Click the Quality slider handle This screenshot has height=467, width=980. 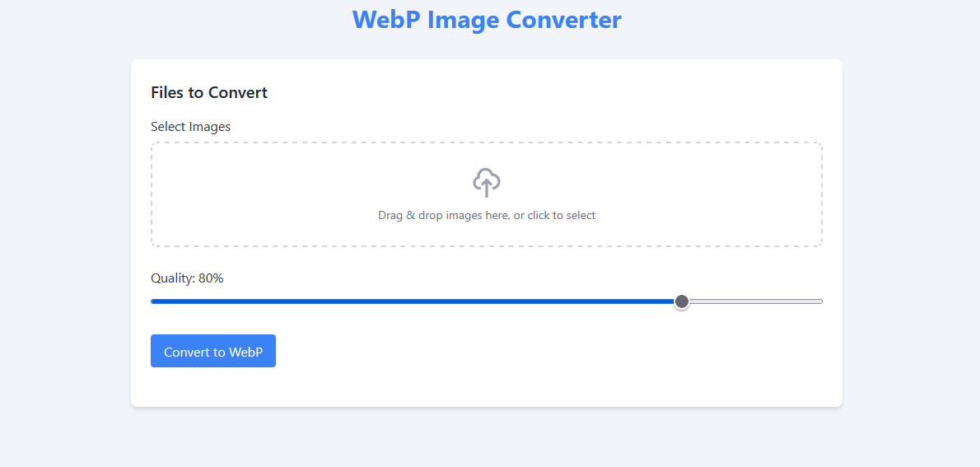[x=682, y=301]
